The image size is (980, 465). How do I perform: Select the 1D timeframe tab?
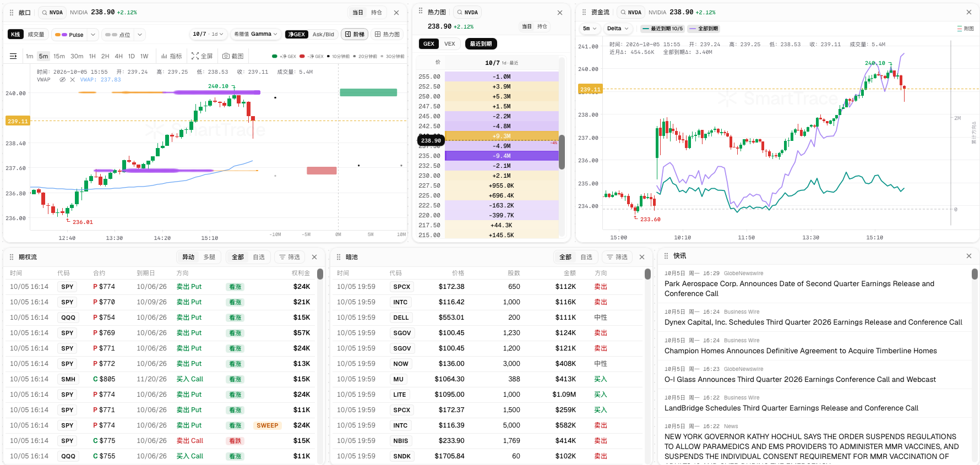point(132,56)
